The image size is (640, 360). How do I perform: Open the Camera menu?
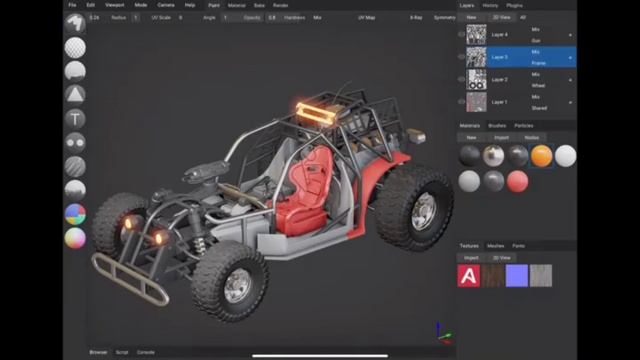point(166,5)
